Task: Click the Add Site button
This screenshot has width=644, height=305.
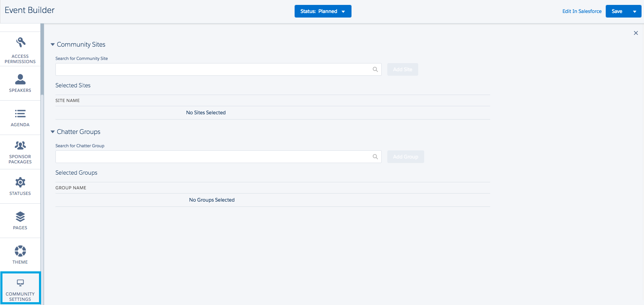Action: tap(402, 69)
